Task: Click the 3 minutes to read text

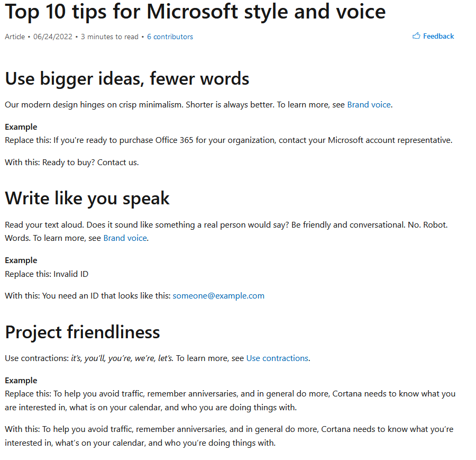Action: pyautogui.click(x=109, y=37)
